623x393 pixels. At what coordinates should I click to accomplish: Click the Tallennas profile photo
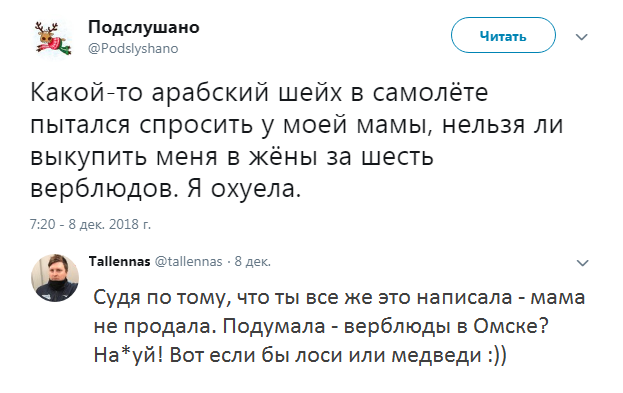(55, 278)
